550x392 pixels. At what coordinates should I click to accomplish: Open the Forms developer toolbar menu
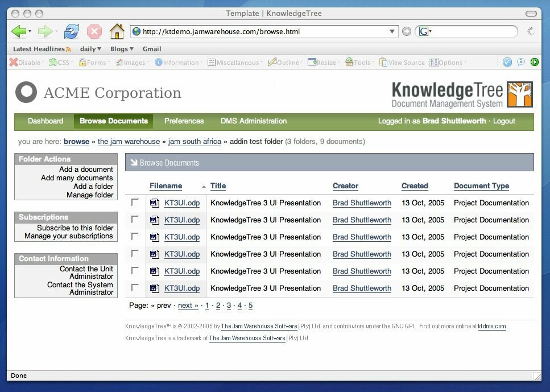point(94,63)
